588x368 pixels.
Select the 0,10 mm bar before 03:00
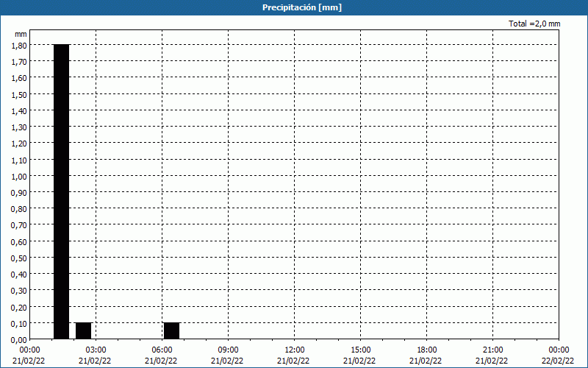point(84,330)
